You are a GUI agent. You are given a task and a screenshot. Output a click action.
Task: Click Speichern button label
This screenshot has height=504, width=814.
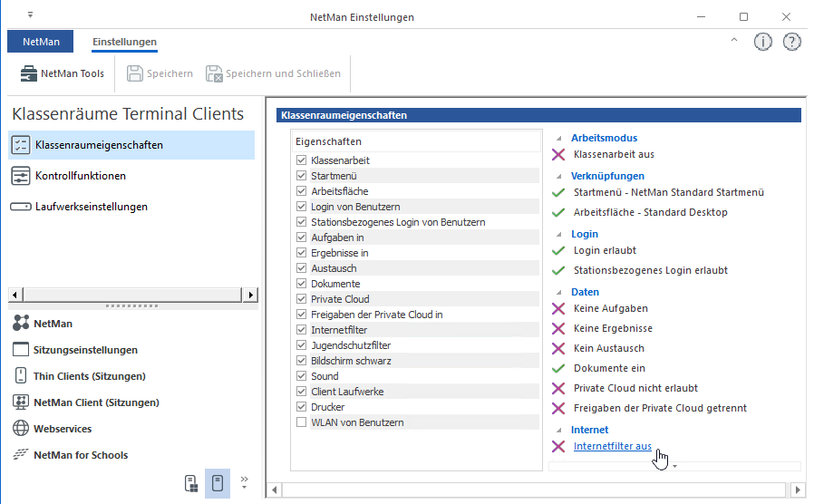(170, 73)
